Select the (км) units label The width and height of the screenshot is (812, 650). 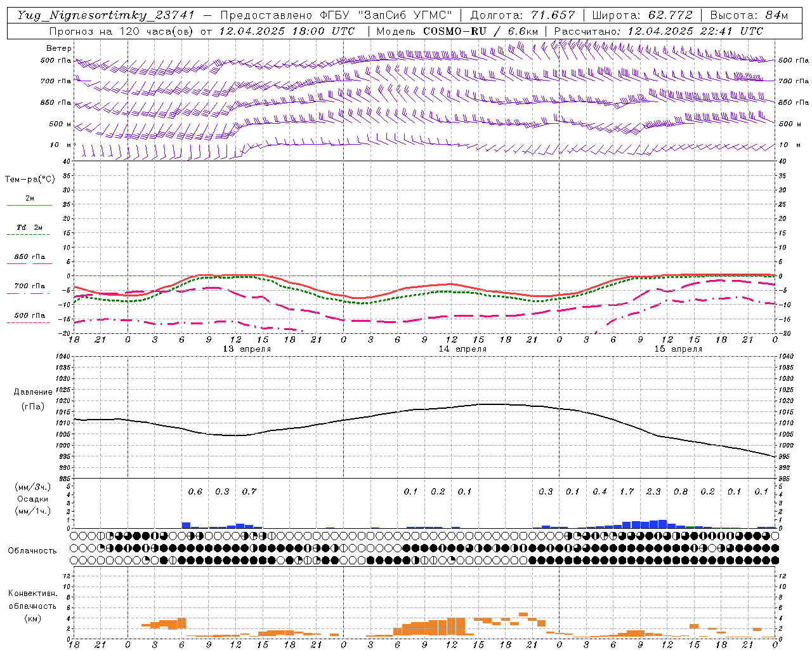point(32,618)
